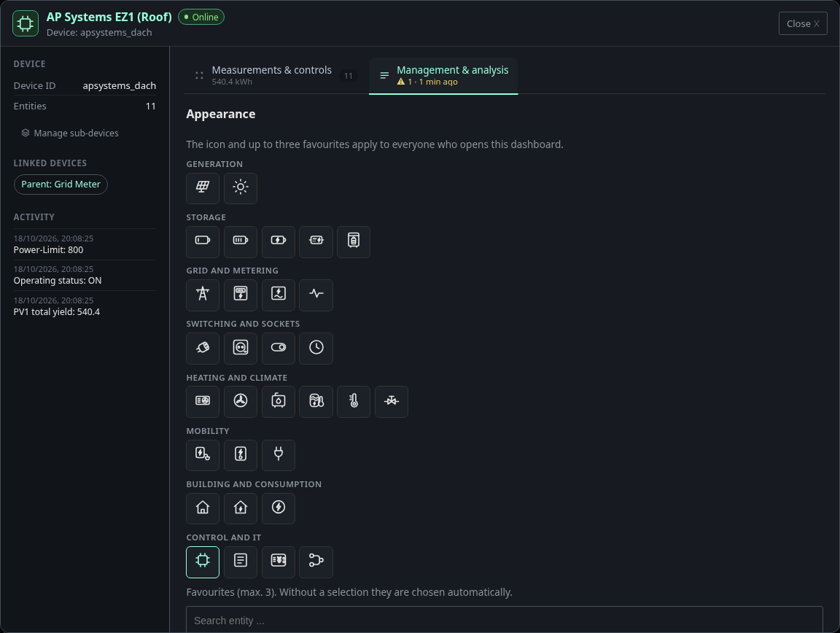
Task: Close the device dialog
Action: click(803, 23)
